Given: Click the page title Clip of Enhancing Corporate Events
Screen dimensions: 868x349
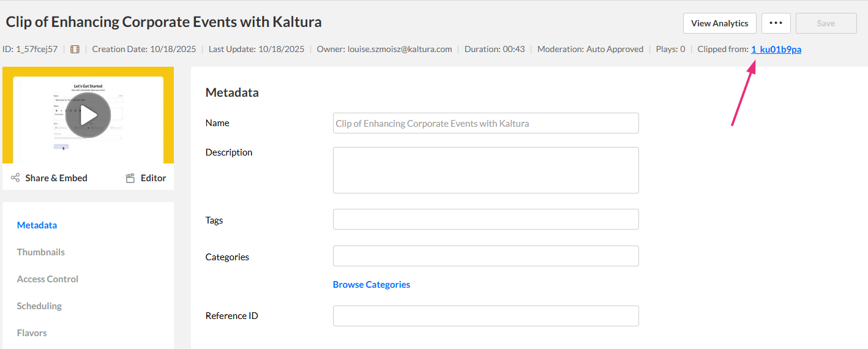Looking at the screenshot, I should point(163,22).
